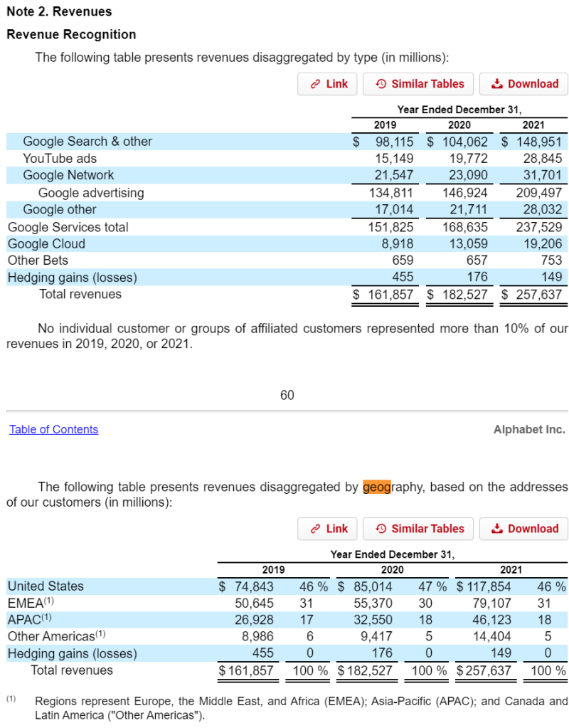Click the EMEA 2019 value 50,645
Viewport: 569px width, 728px height.
pyautogui.click(x=254, y=603)
